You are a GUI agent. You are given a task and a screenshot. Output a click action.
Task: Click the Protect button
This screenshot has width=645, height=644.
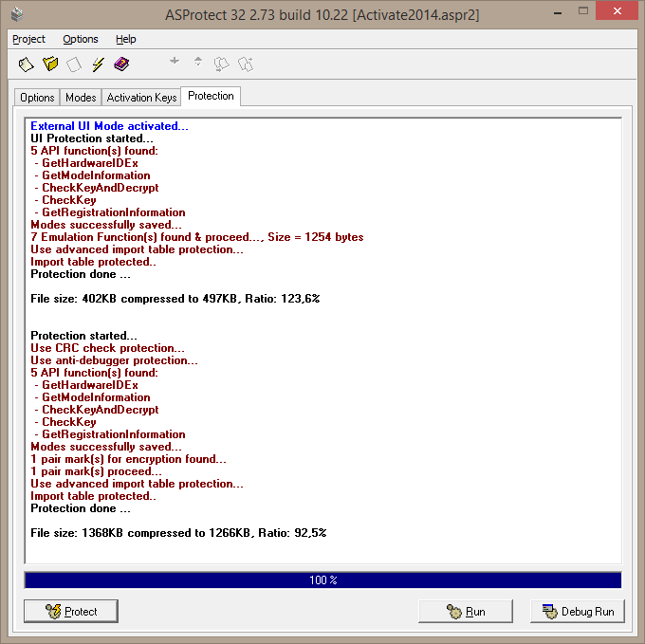(x=71, y=611)
